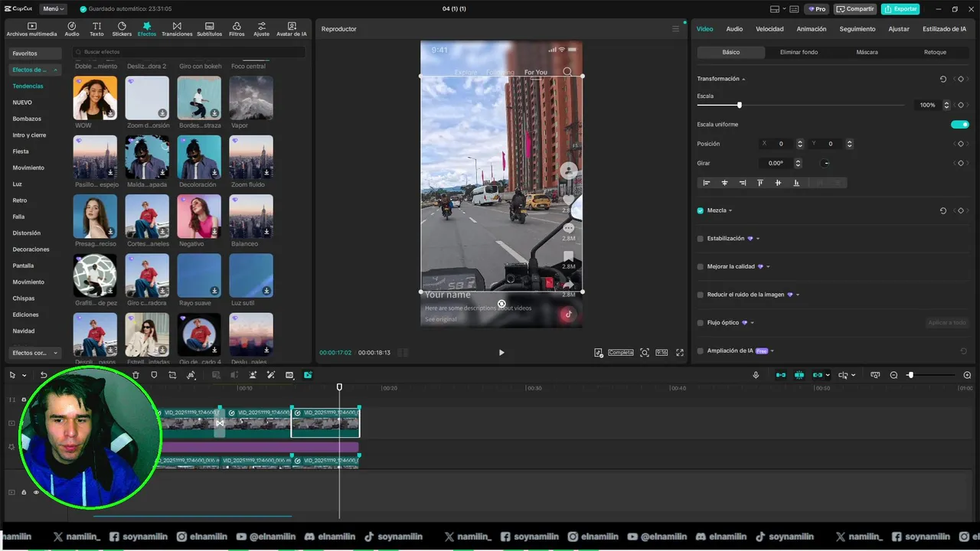The image size is (980, 551).
Task: Open the Stickers panel
Action: click(x=122, y=29)
